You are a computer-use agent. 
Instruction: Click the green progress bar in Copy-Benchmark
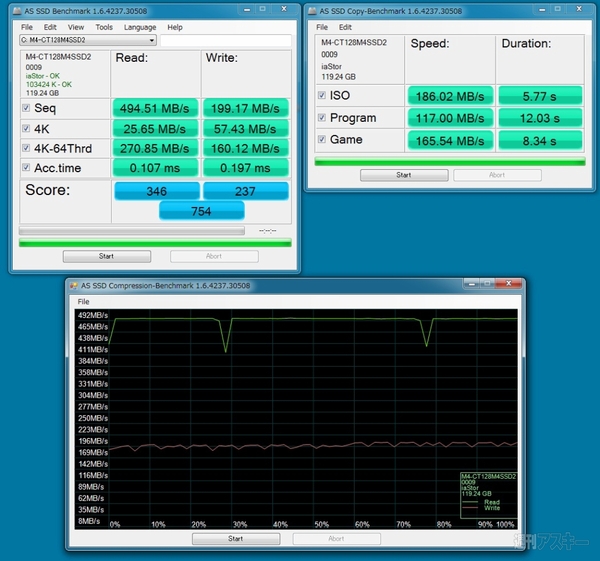tap(449, 160)
